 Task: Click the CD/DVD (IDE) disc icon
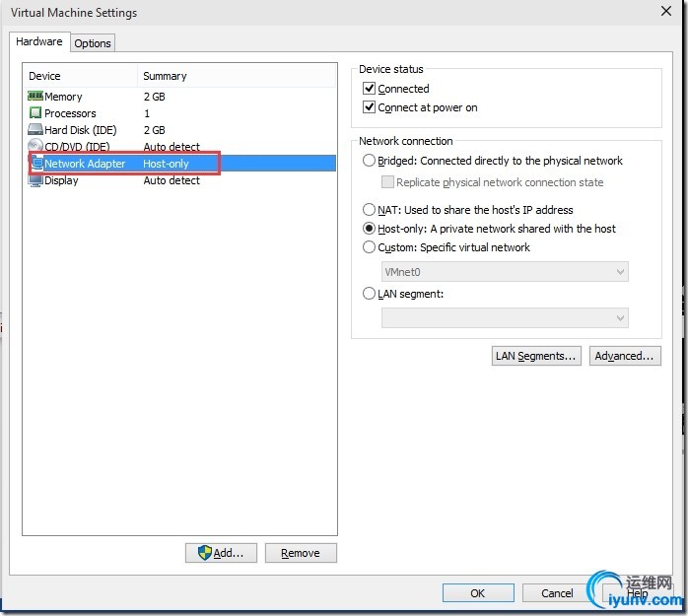point(35,145)
